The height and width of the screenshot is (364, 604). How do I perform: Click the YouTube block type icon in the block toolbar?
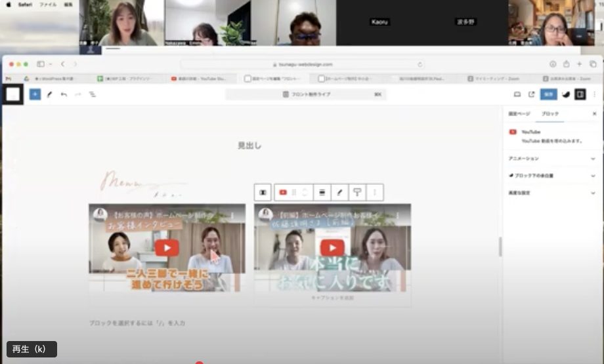[x=283, y=192]
